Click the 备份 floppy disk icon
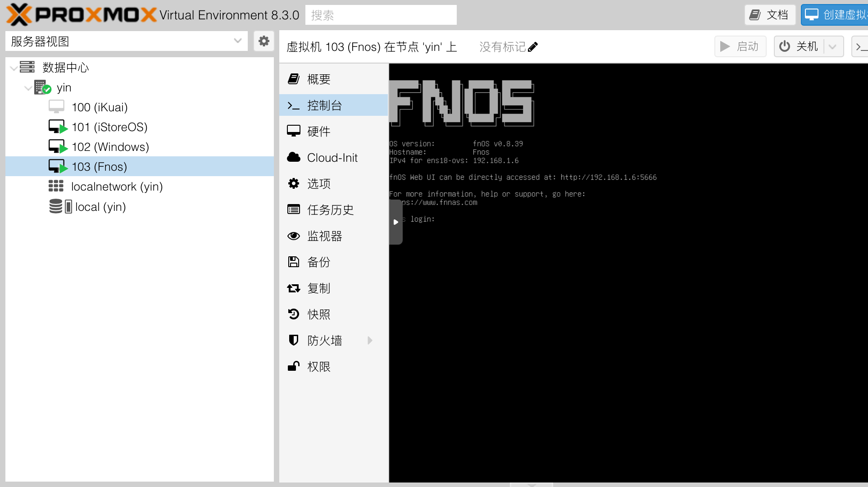 tap(294, 262)
